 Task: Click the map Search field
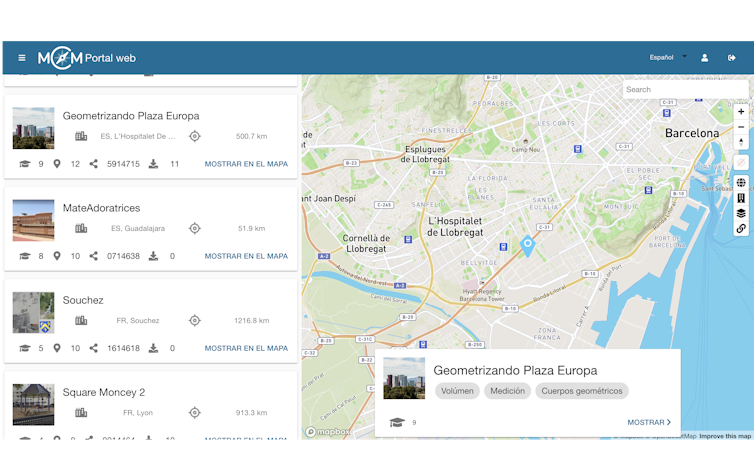pyautogui.click(x=683, y=90)
